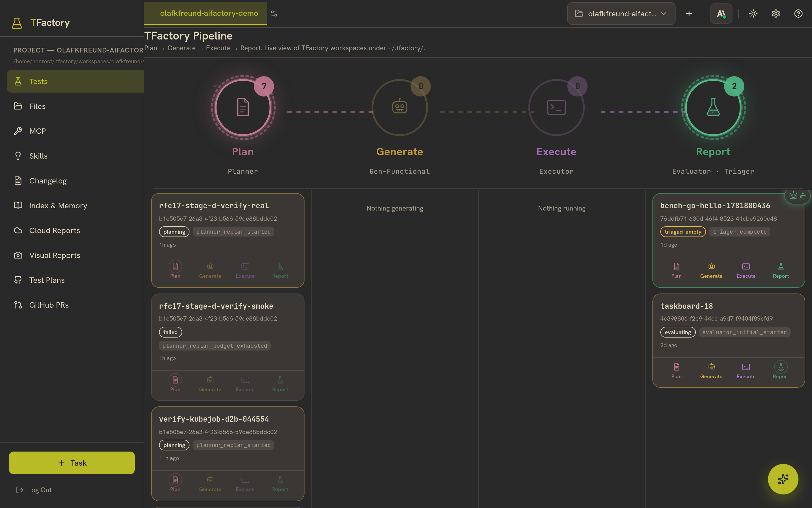Screen dimensions: 812x508
Task: Click the Plan stage circle showing 7
Action: point(243,108)
